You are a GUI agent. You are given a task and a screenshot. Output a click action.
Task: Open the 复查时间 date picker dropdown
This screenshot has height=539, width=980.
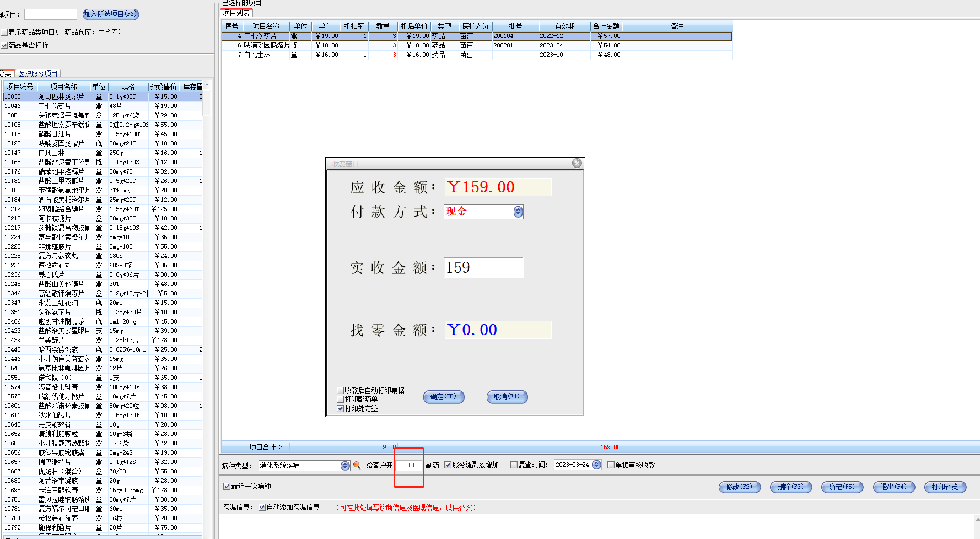click(596, 465)
